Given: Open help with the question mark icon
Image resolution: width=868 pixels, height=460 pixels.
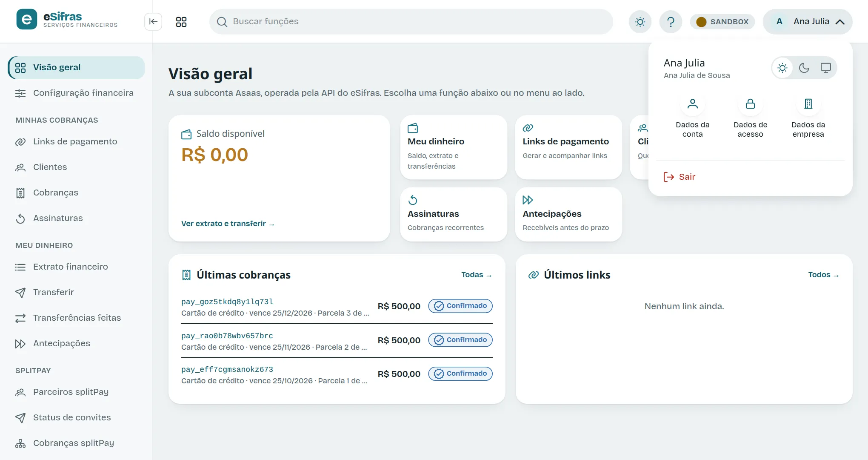Looking at the screenshot, I should click(x=671, y=22).
